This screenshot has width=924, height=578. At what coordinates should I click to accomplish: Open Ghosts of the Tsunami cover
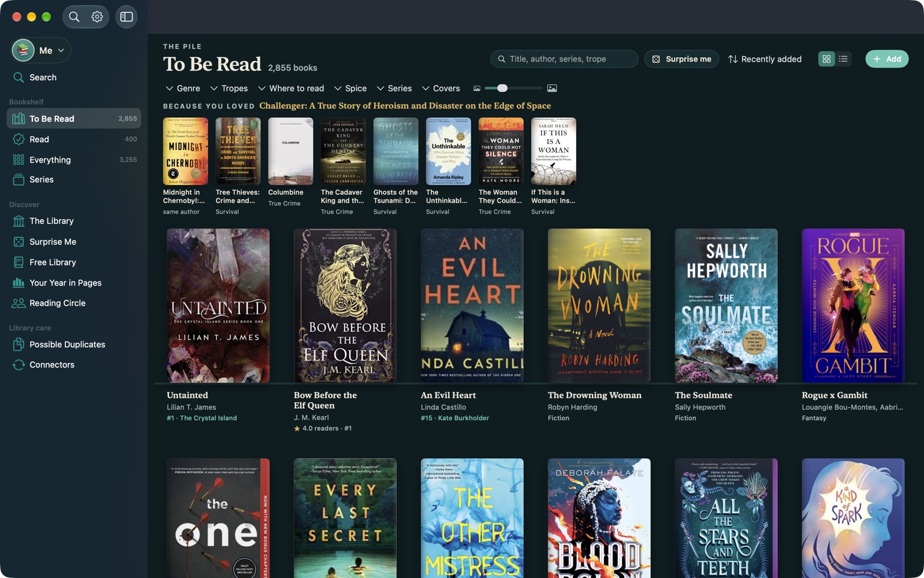coord(396,151)
